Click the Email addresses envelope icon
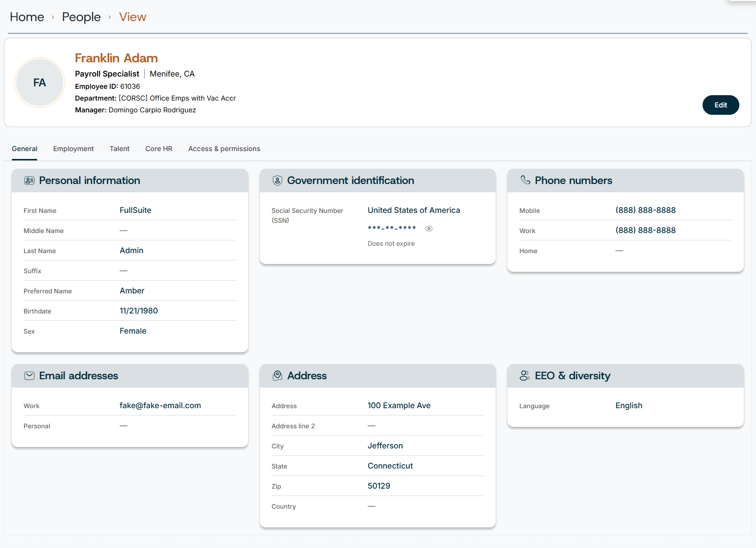 click(x=29, y=376)
